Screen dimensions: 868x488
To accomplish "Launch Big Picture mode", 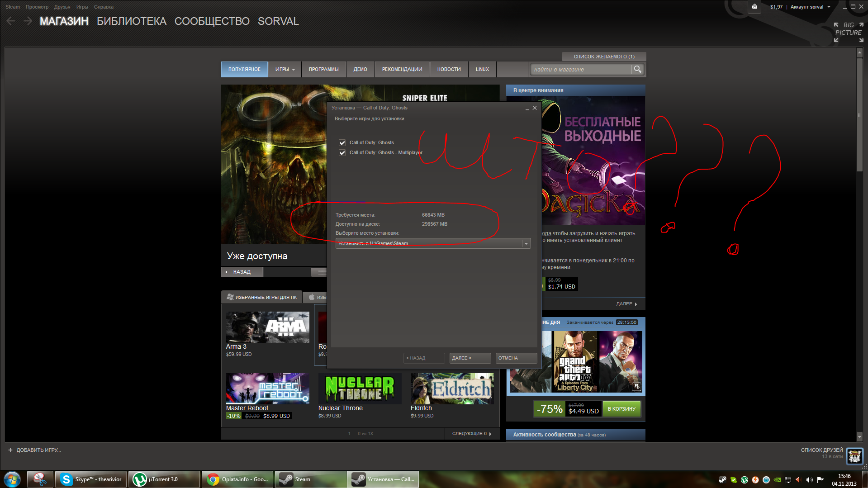I will [x=849, y=32].
